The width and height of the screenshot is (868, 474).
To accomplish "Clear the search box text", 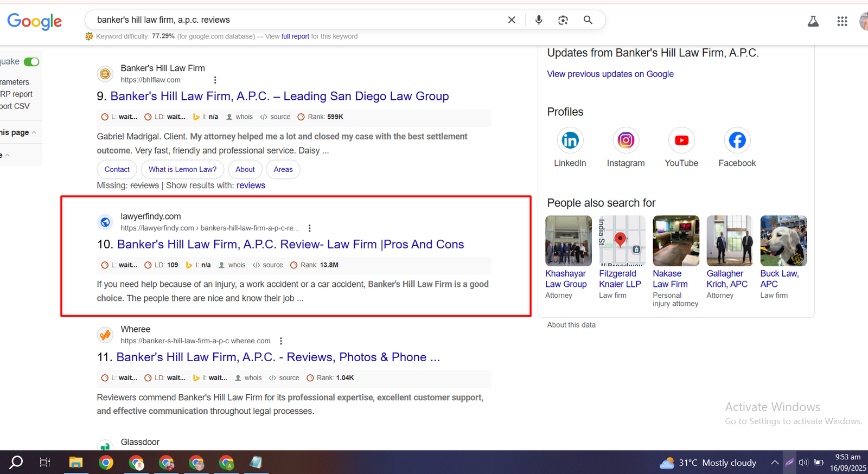I will pos(512,20).
